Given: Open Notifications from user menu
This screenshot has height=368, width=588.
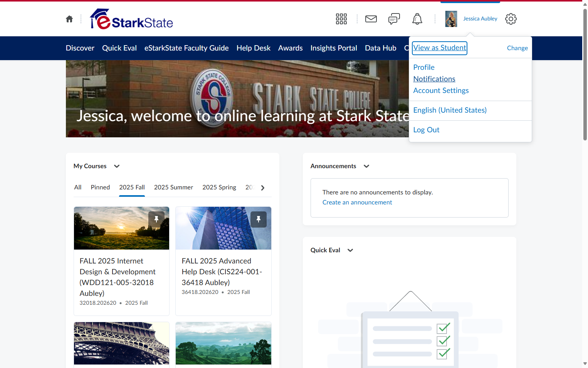Looking at the screenshot, I should pyautogui.click(x=434, y=79).
